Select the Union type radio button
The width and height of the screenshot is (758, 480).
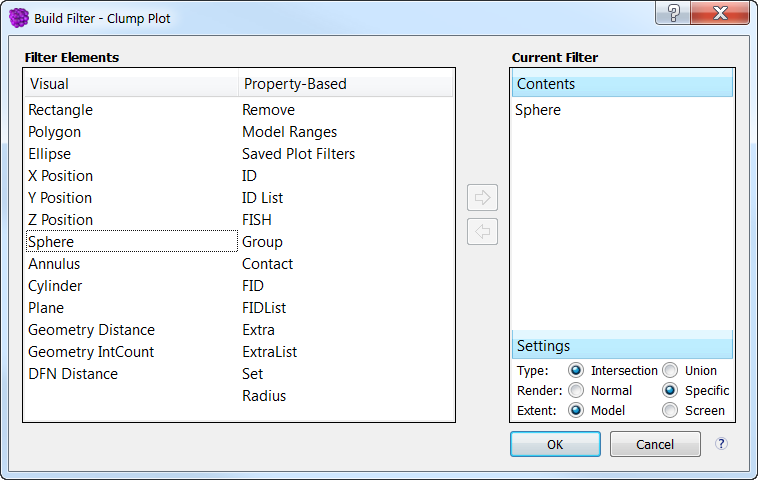click(x=670, y=371)
